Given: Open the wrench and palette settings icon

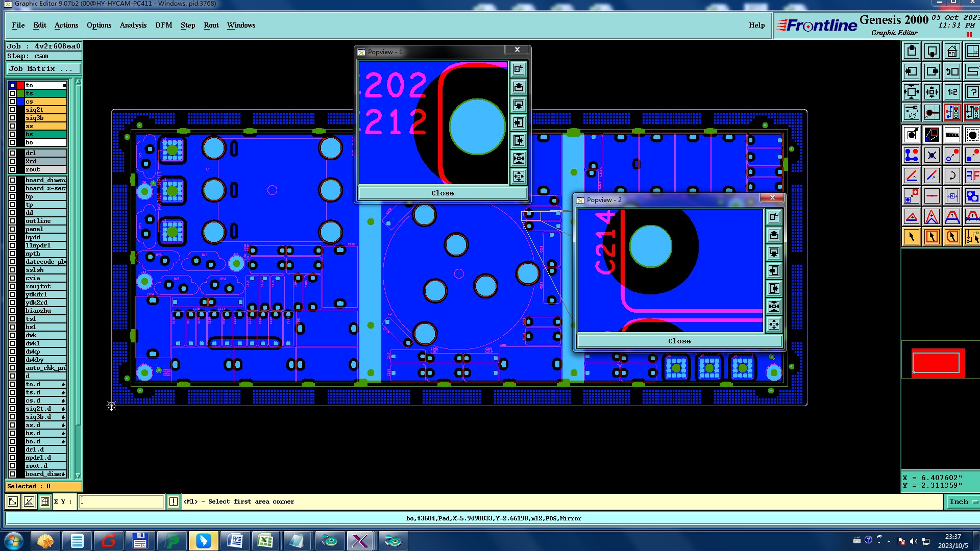Looking at the screenshot, I should click(x=912, y=112).
